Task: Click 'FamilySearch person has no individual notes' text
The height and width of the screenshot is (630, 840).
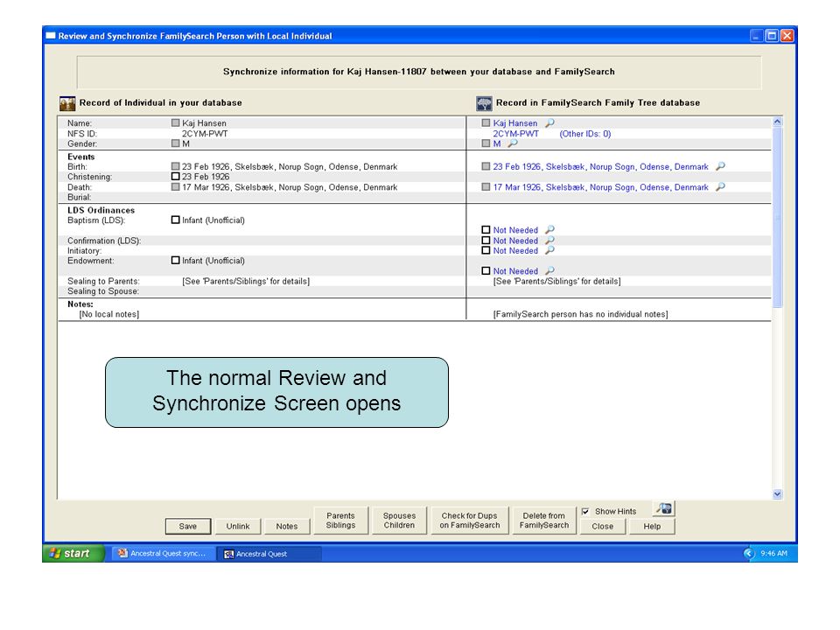Action: click(581, 314)
